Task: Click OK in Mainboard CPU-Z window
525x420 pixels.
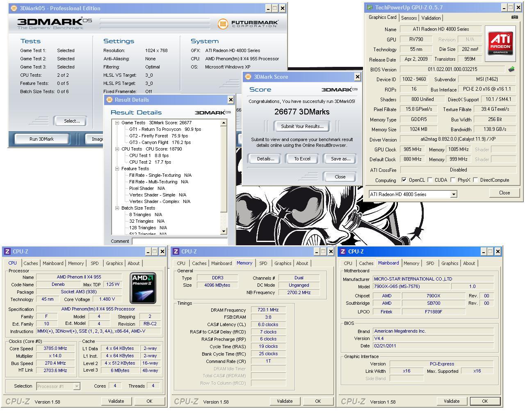Action: point(485,401)
